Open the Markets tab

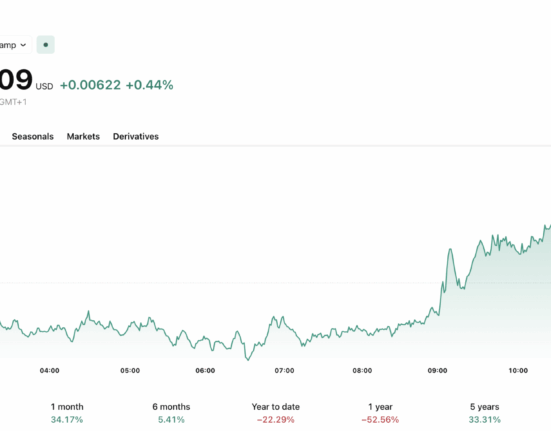(83, 136)
